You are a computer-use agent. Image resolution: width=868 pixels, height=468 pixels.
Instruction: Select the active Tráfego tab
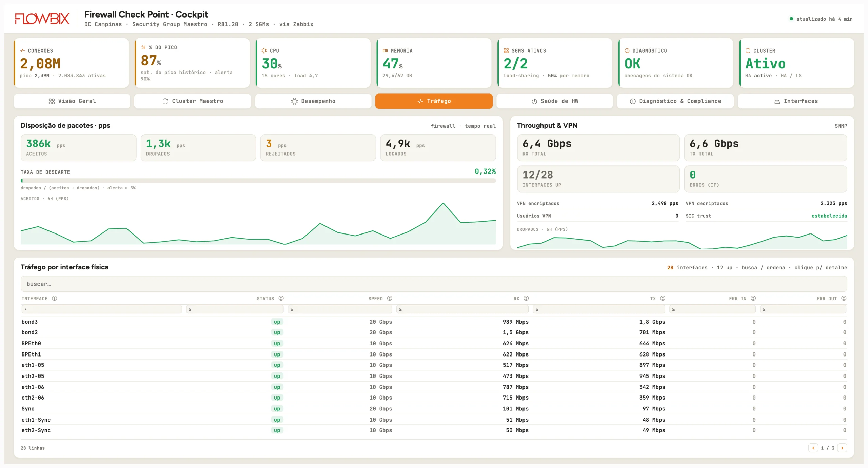tap(434, 101)
